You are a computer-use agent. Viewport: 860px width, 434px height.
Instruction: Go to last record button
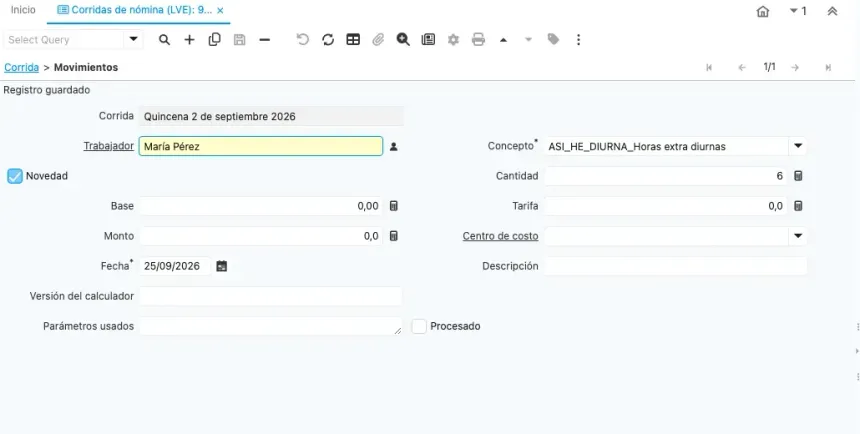(x=828, y=67)
